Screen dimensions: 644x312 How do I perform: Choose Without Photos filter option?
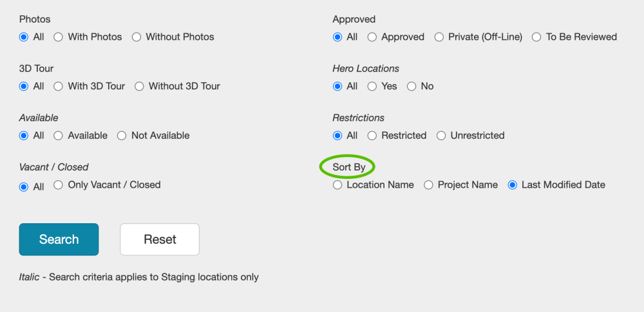pyautogui.click(x=137, y=37)
